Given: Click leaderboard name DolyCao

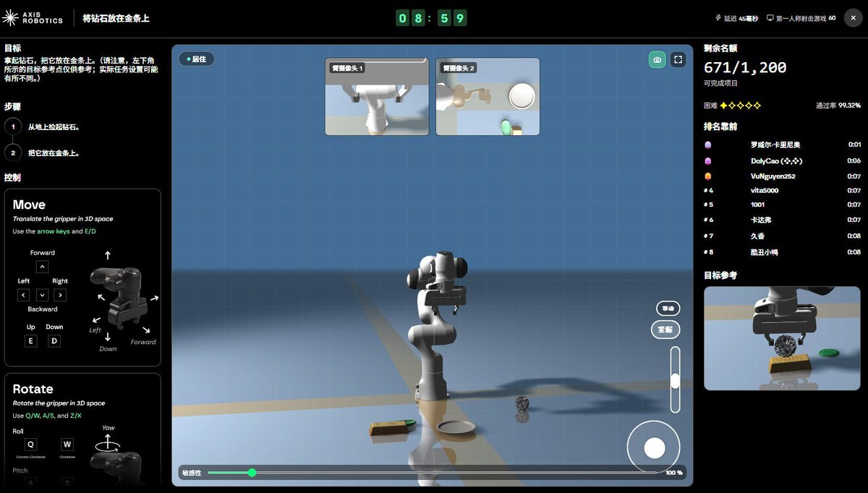Looking at the screenshot, I should click(776, 160).
